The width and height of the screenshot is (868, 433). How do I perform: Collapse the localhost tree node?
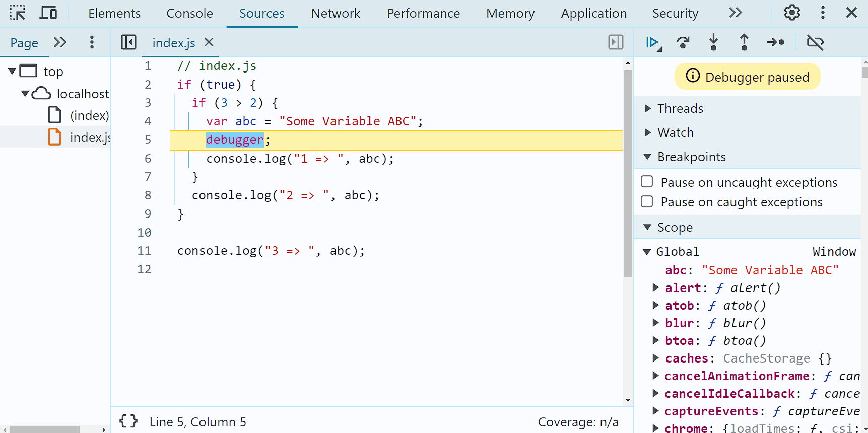[25, 93]
